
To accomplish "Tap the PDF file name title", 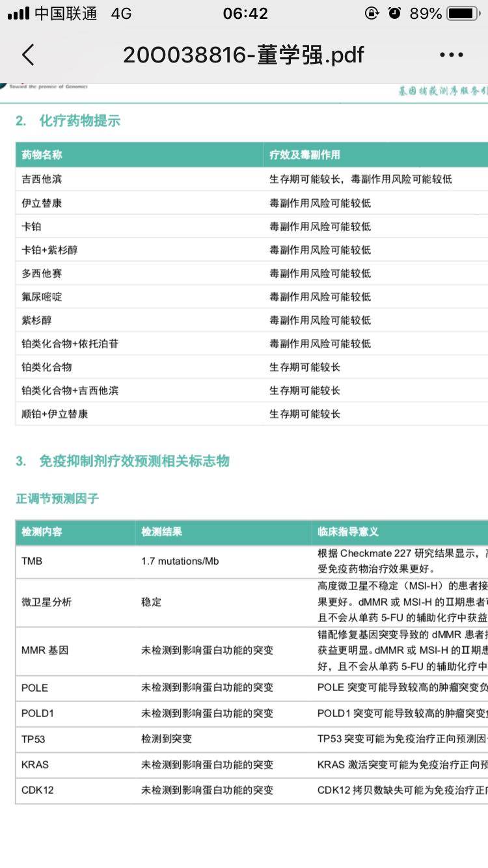I will click(243, 55).
